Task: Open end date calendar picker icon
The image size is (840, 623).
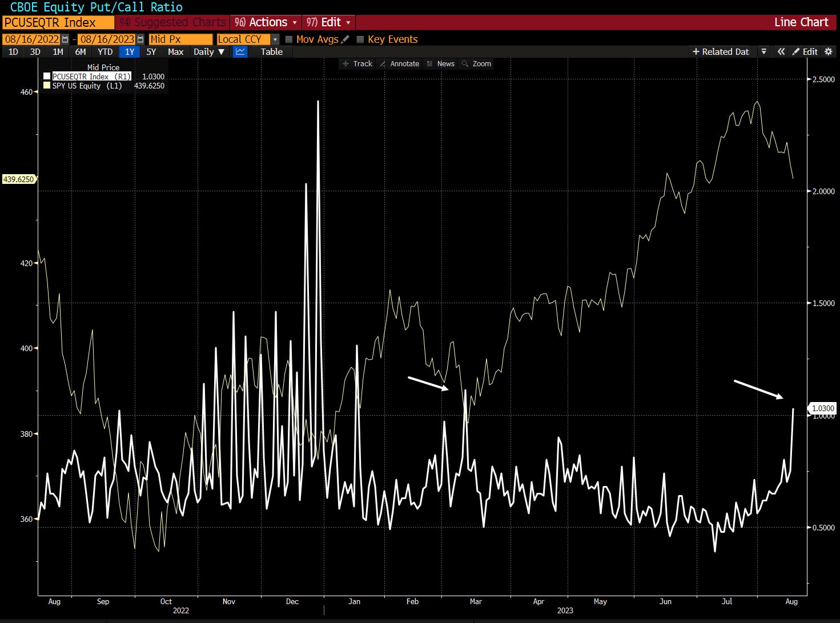Action: (140, 39)
